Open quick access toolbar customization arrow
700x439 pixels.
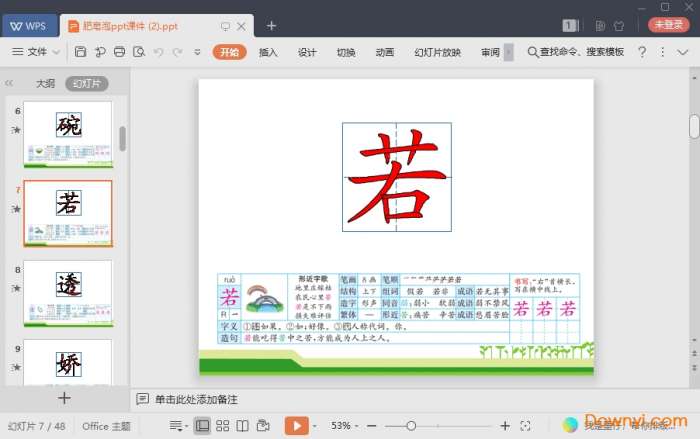tap(197, 52)
